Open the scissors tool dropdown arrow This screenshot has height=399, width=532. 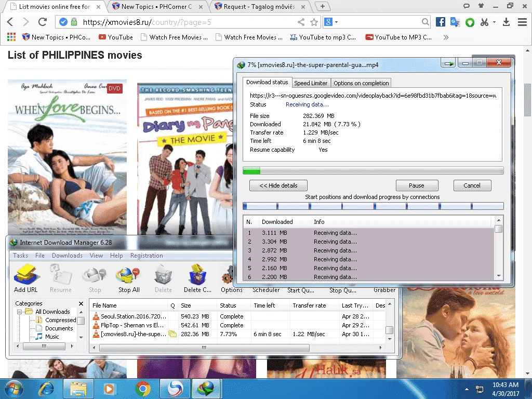pos(495,22)
